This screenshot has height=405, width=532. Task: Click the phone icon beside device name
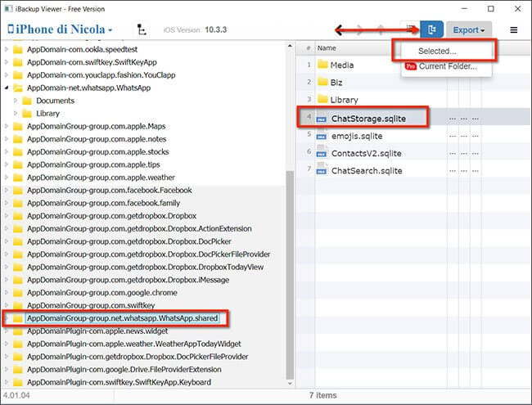[11, 29]
